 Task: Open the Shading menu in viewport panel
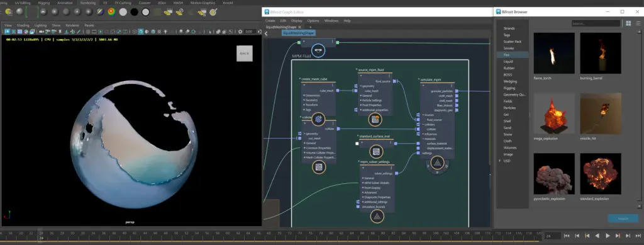tap(23, 25)
